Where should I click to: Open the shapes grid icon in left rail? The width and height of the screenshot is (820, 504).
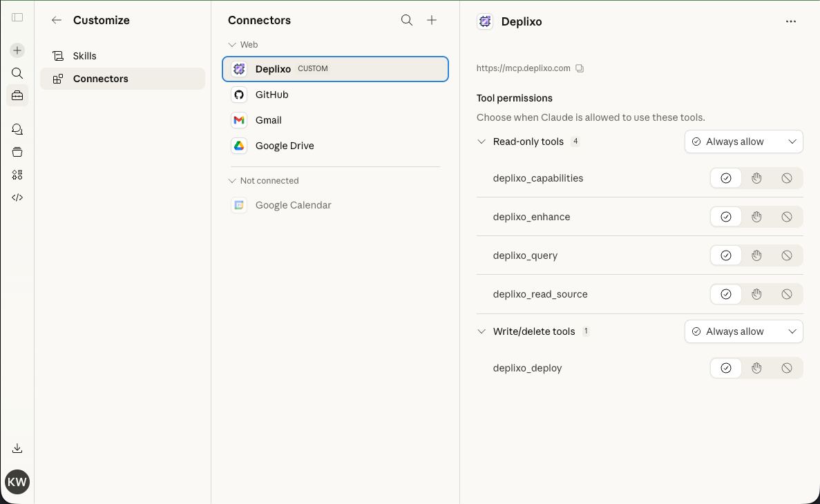[x=17, y=175]
